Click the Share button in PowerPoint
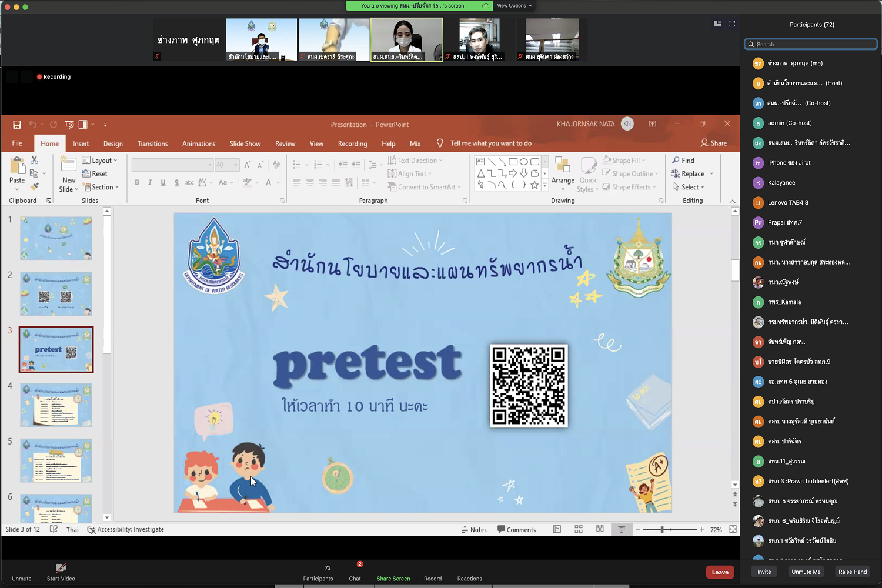 (714, 143)
